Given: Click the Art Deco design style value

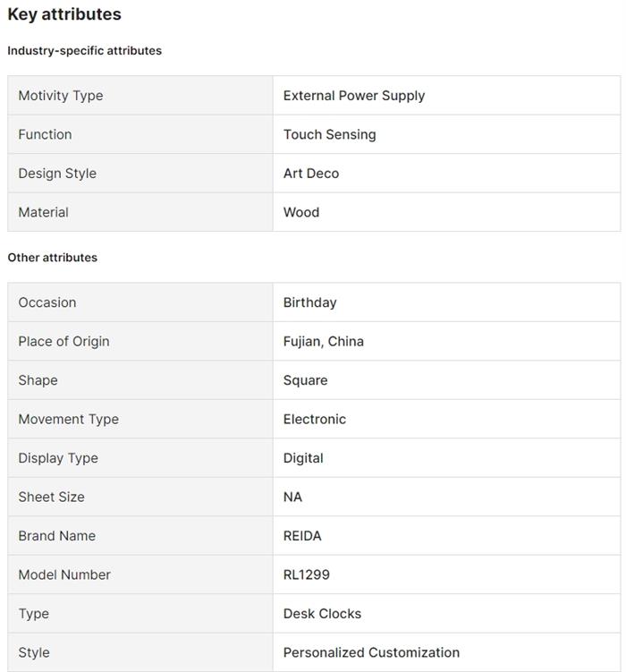Looking at the screenshot, I should [311, 174].
